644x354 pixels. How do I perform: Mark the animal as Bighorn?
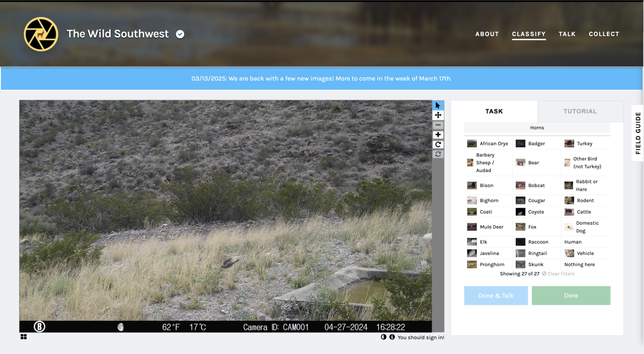tap(488, 201)
